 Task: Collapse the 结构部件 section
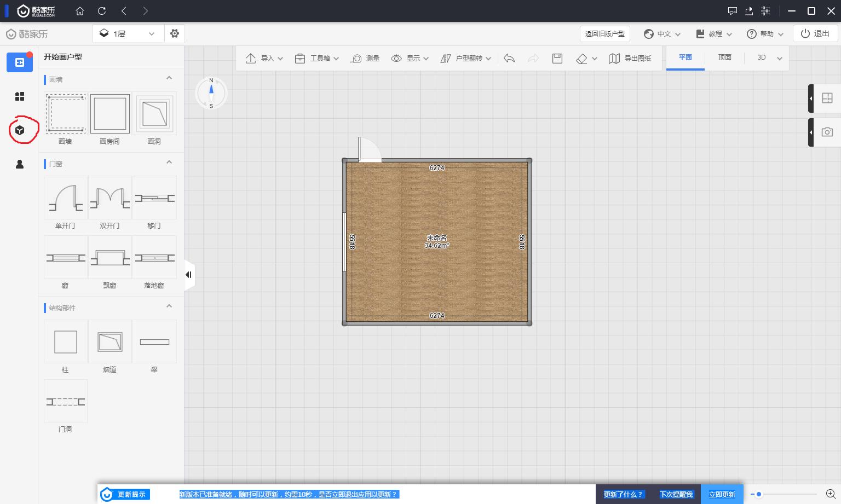click(x=169, y=306)
